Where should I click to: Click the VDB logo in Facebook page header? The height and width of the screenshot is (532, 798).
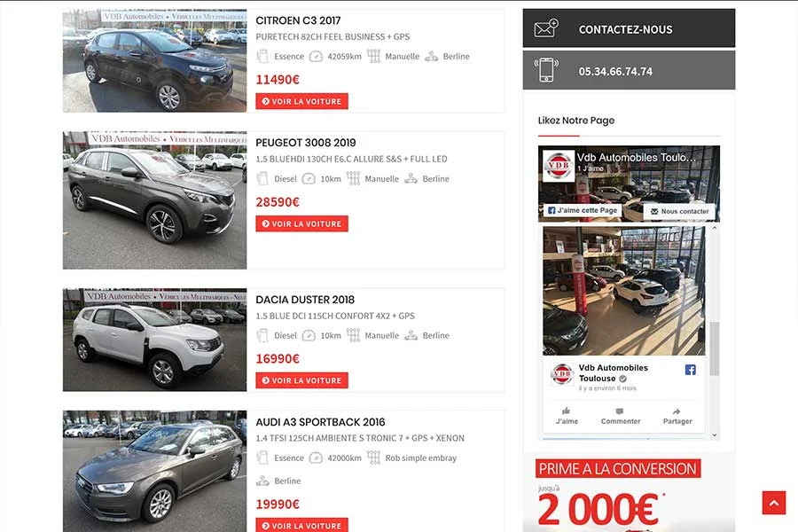(559, 166)
